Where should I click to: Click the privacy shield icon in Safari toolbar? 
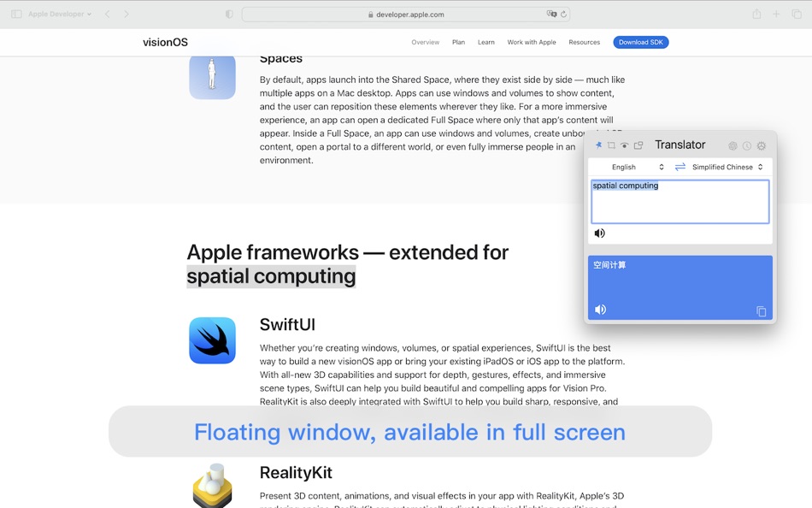click(x=229, y=14)
